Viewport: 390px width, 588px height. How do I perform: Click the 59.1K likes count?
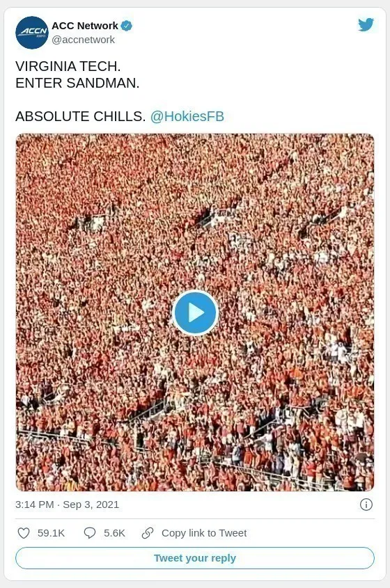click(x=51, y=533)
